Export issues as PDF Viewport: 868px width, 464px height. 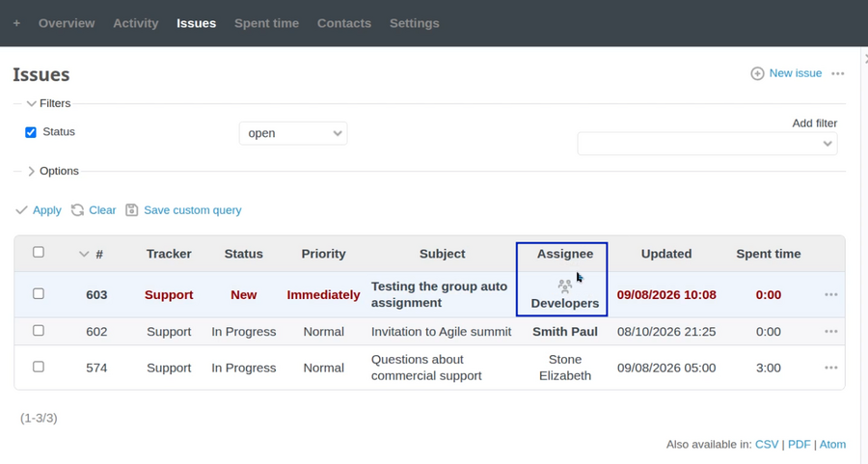(799, 444)
